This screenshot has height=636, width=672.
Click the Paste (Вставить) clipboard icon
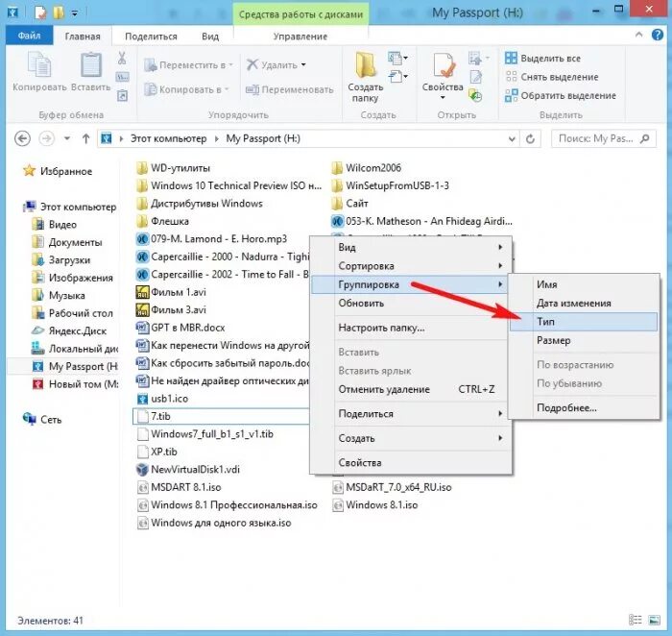pyautogui.click(x=91, y=64)
